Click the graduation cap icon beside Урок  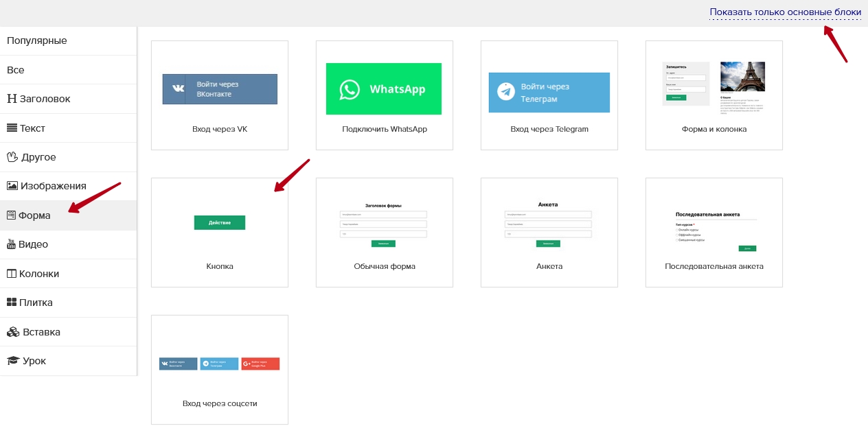pyautogui.click(x=12, y=361)
